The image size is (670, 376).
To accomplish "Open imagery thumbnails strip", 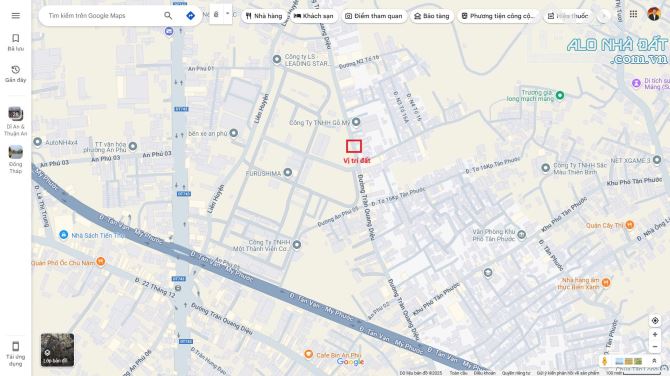I will pyautogui.click(x=628, y=361).
